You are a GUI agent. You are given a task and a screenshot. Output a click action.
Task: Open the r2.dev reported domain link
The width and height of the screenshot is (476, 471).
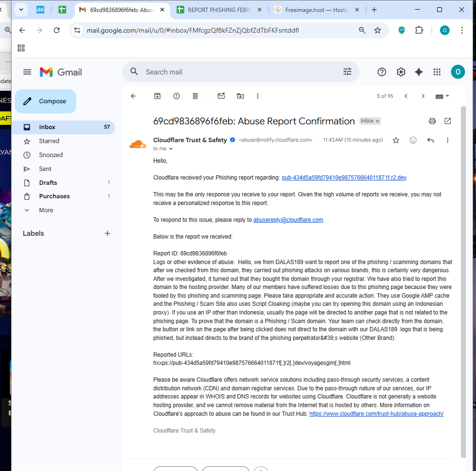pos(344,178)
